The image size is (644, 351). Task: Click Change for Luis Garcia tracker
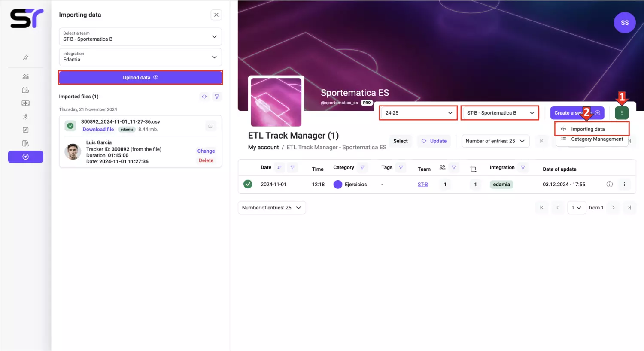(206, 151)
